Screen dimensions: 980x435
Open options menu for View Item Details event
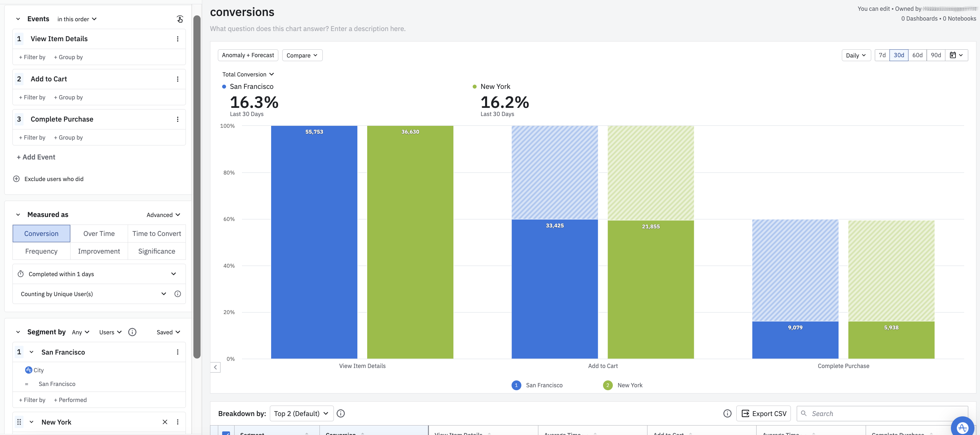point(178,39)
